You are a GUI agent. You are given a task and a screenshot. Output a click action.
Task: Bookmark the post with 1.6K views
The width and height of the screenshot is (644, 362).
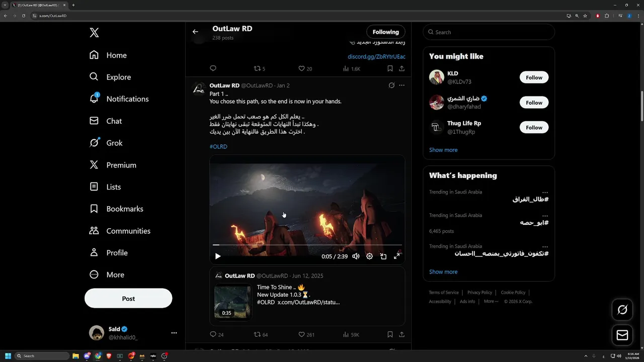pyautogui.click(x=390, y=68)
